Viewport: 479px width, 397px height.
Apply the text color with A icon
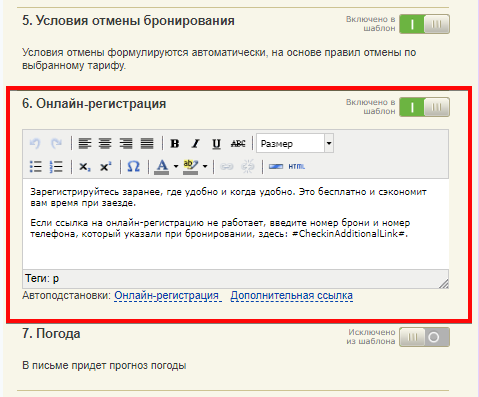click(x=162, y=166)
